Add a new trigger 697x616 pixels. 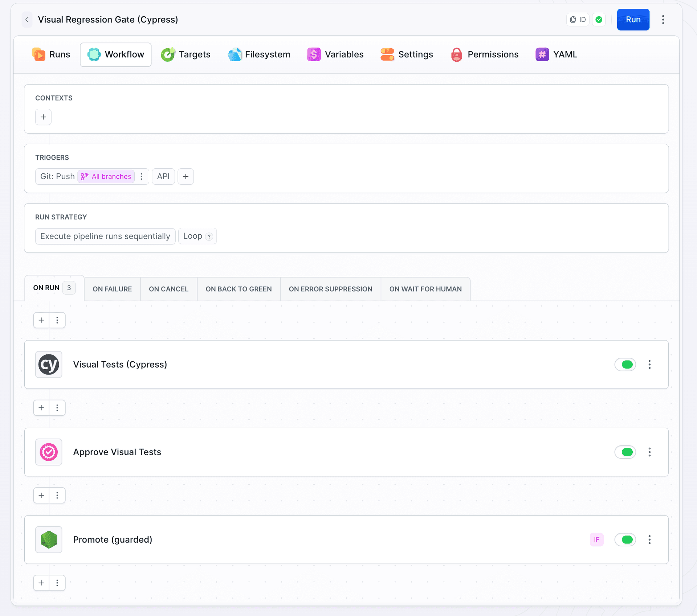point(186,176)
